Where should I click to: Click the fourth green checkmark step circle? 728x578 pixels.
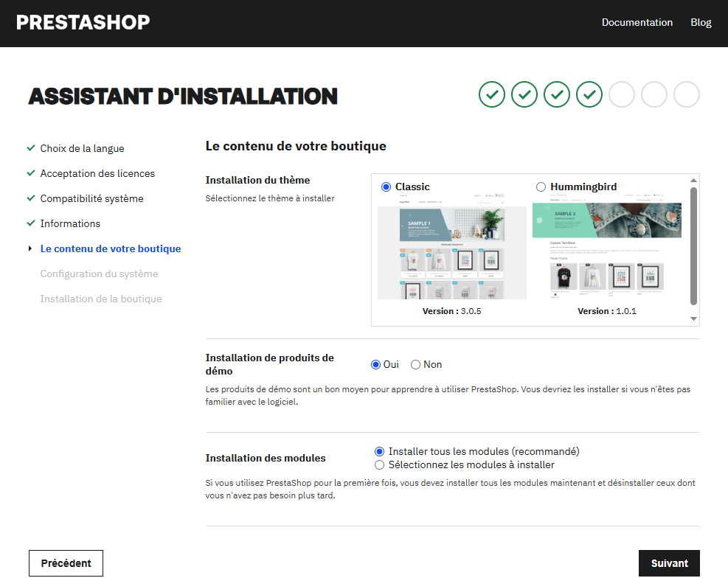coord(589,94)
